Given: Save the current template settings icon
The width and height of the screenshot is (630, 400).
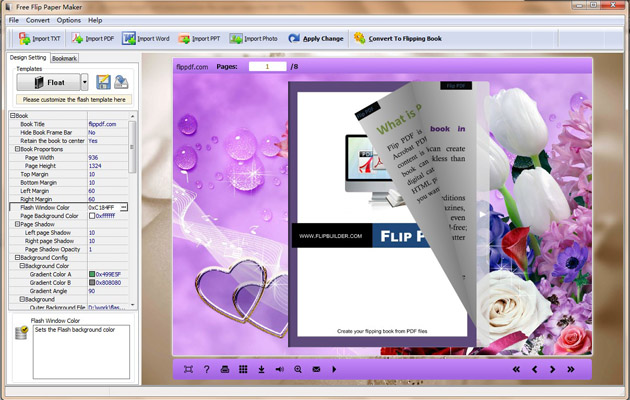Looking at the screenshot, I should (103, 82).
